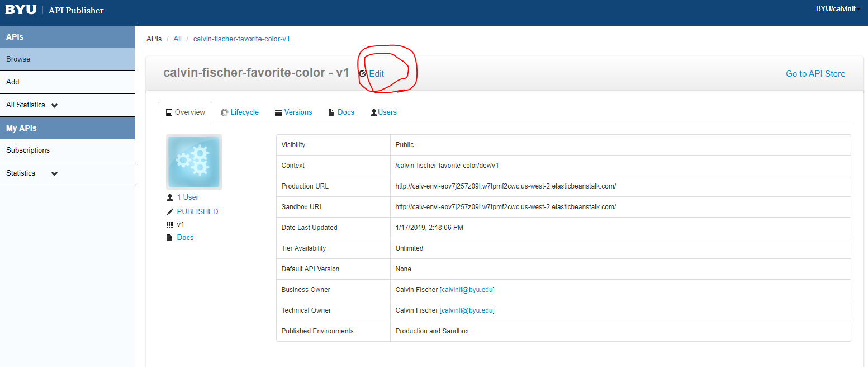Click the v1 version text under thumbnail
The width and height of the screenshot is (868, 367).
(181, 225)
